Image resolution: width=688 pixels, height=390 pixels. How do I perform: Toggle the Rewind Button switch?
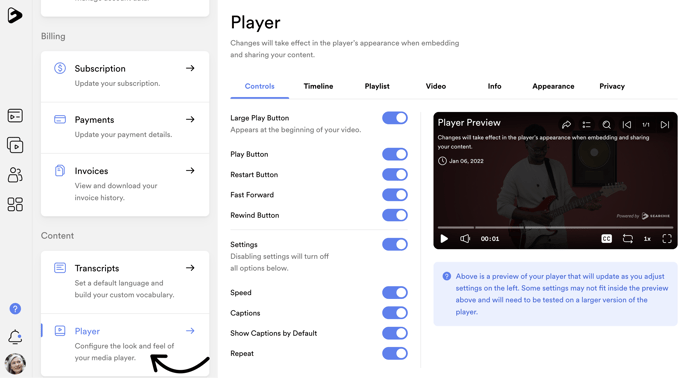395,215
